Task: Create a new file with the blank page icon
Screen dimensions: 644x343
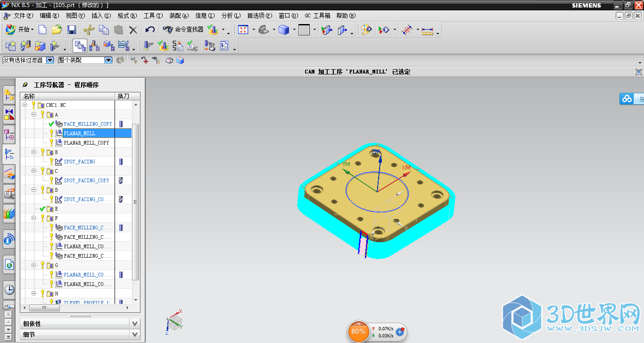Action: pos(42,30)
